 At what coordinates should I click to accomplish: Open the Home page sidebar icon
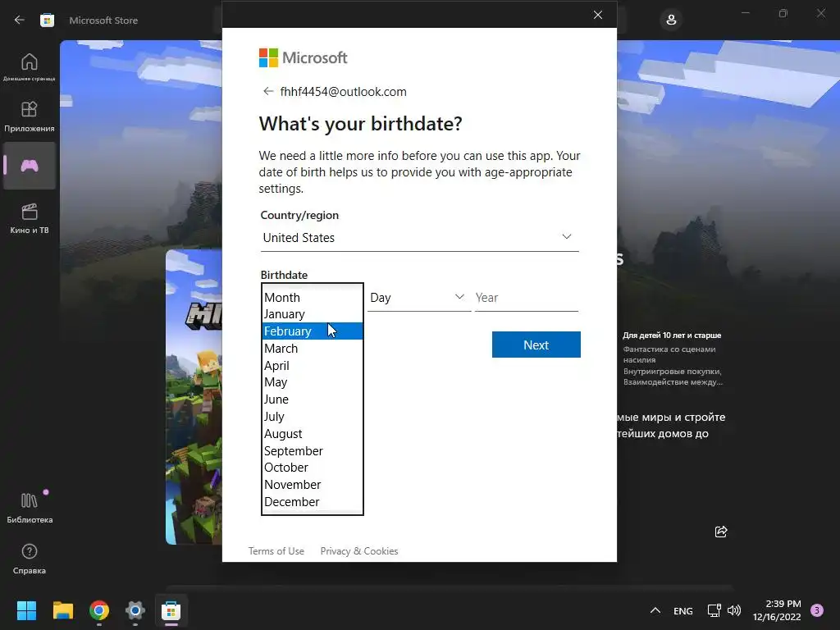(x=29, y=66)
